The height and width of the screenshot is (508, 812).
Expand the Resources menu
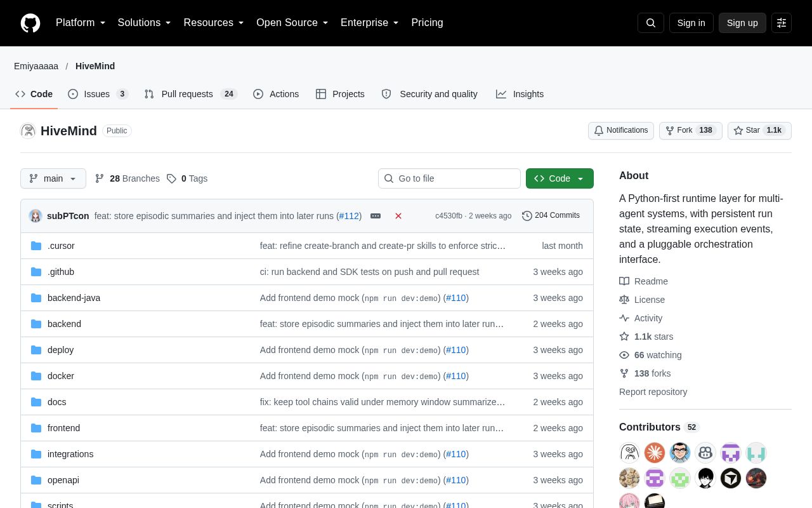point(214,23)
